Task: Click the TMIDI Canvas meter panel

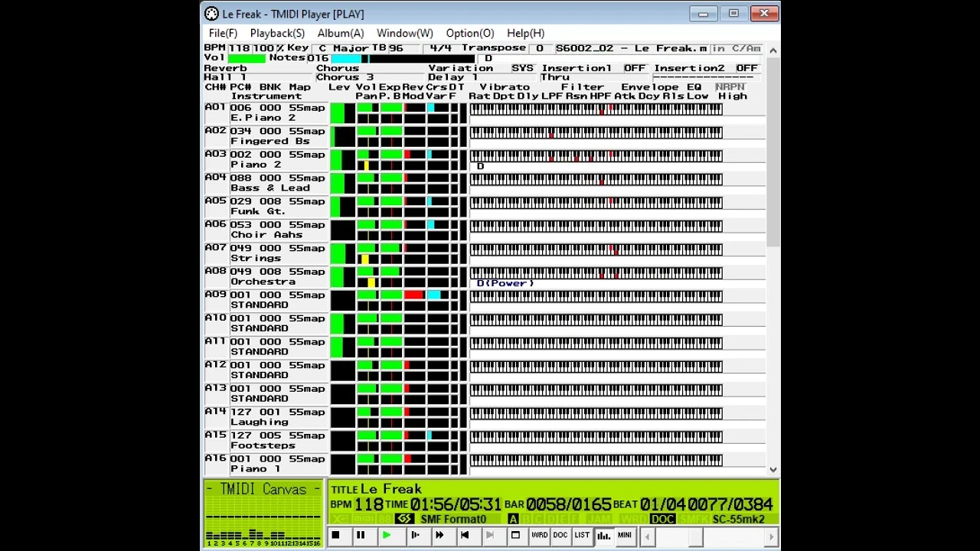Action: 263,514
